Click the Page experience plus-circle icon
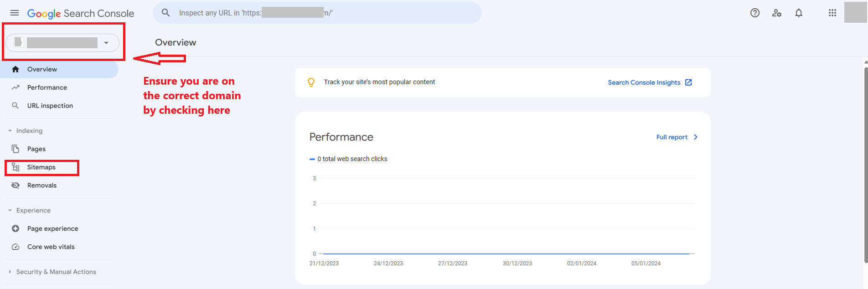This screenshot has height=289, width=868. (x=15, y=228)
